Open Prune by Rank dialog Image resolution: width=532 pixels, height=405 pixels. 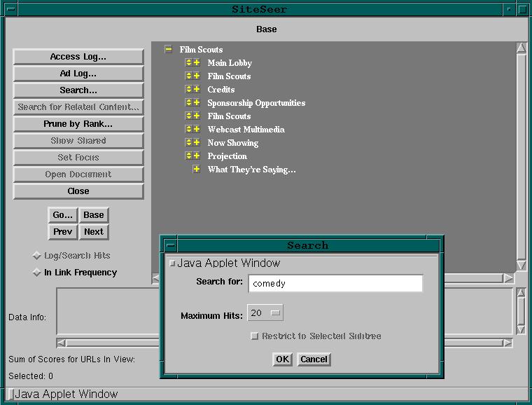tap(78, 124)
